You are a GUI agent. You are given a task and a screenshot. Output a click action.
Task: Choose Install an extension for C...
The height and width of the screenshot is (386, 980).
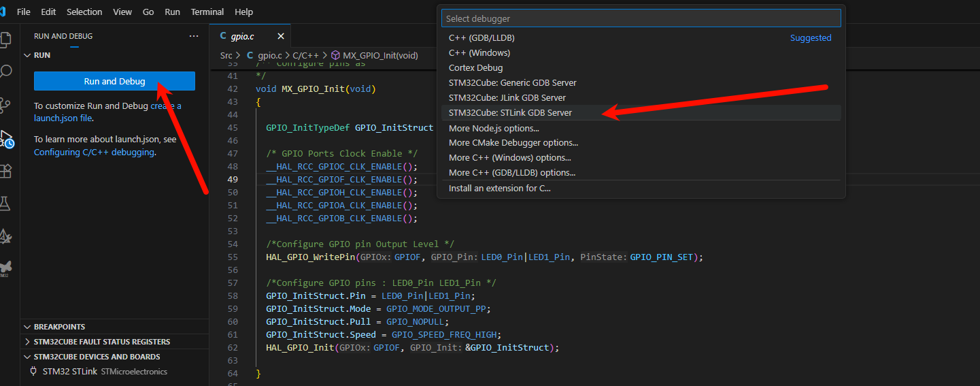click(x=641, y=189)
